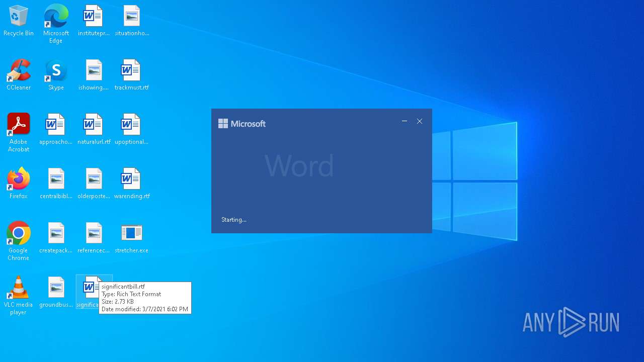Select the situationho... image file
Image resolution: width=644 pixels, height=362 pixels.
point(132,21)
